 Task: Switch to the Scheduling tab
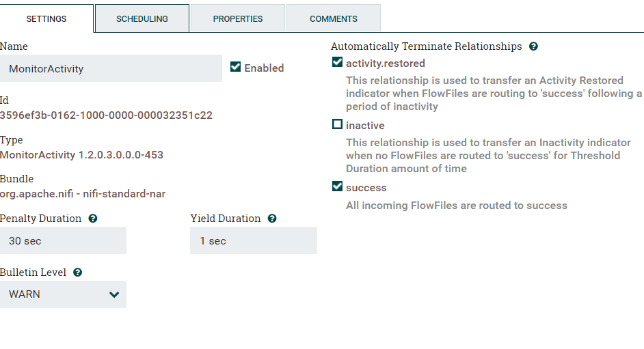(142, 18)
